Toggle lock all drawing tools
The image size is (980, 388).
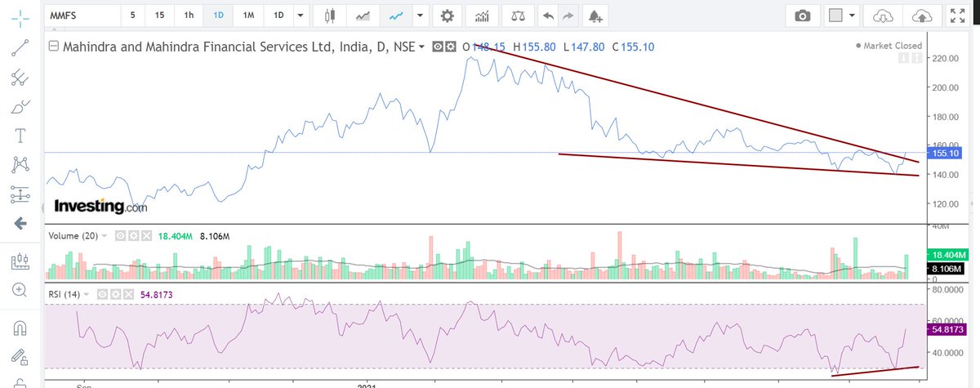[20, 382]
